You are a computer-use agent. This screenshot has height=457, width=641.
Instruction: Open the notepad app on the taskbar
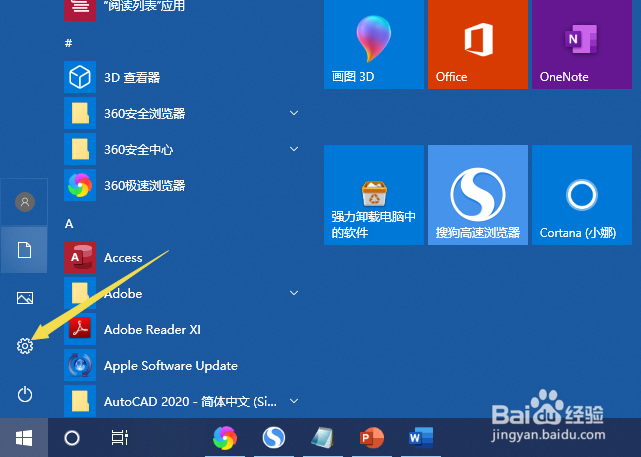pos(323,438)
